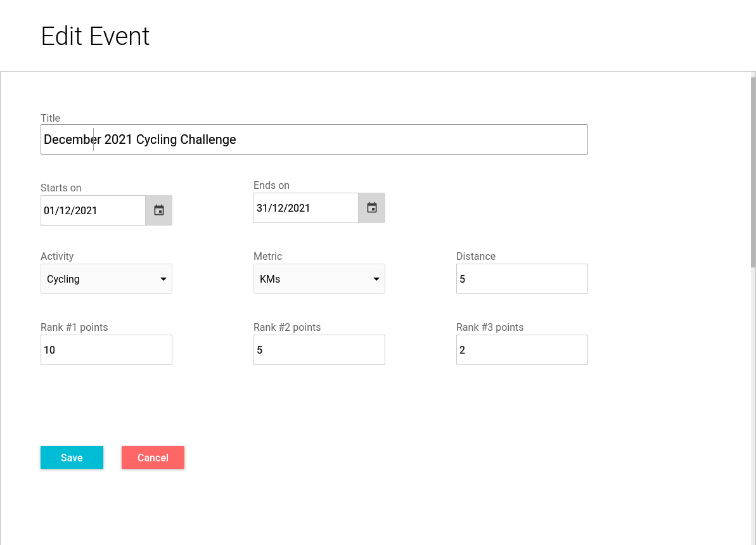Focus the Rank #1 points field
The height and width of the screenshot is (545, 756).
click(x=106, y=350)
